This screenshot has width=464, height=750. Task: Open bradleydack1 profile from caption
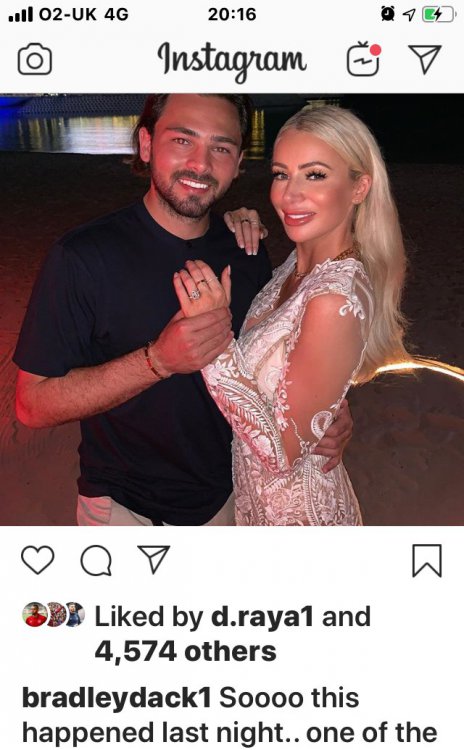coord(117,698)
